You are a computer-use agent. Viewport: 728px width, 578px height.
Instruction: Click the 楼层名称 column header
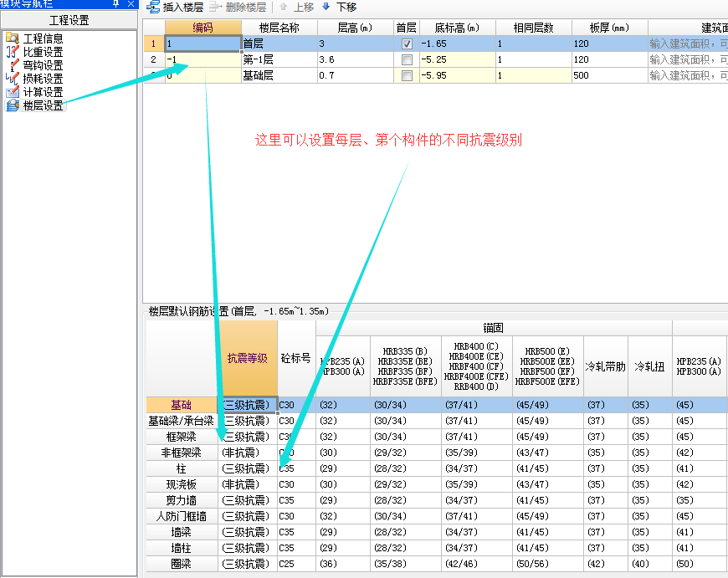279,28
